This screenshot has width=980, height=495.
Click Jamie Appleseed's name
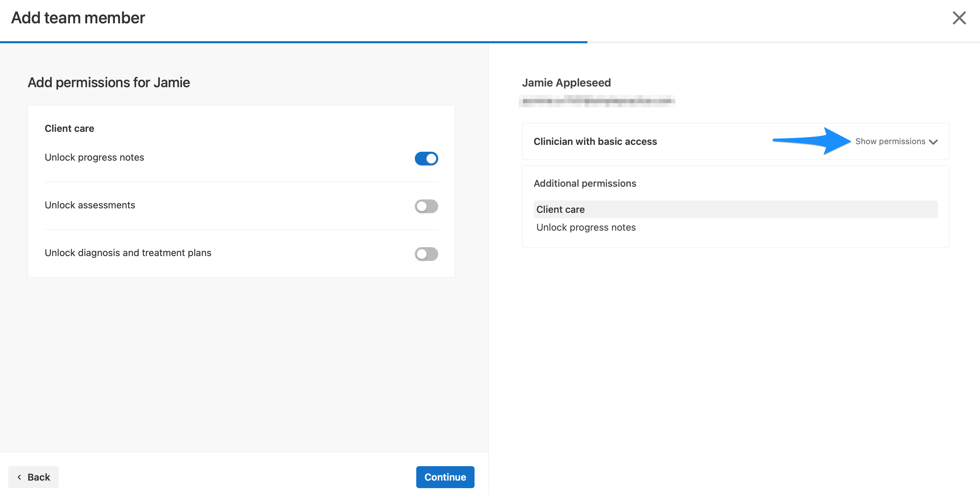566,83
